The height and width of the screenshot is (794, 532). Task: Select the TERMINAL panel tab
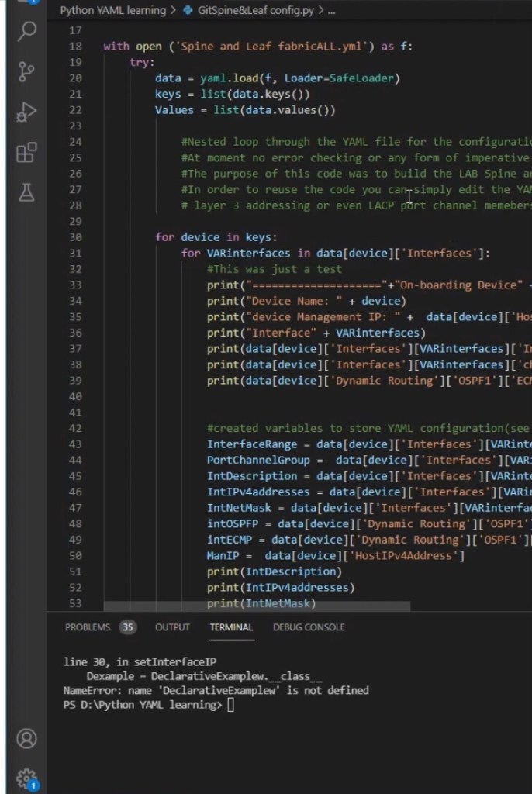(231, 627)
